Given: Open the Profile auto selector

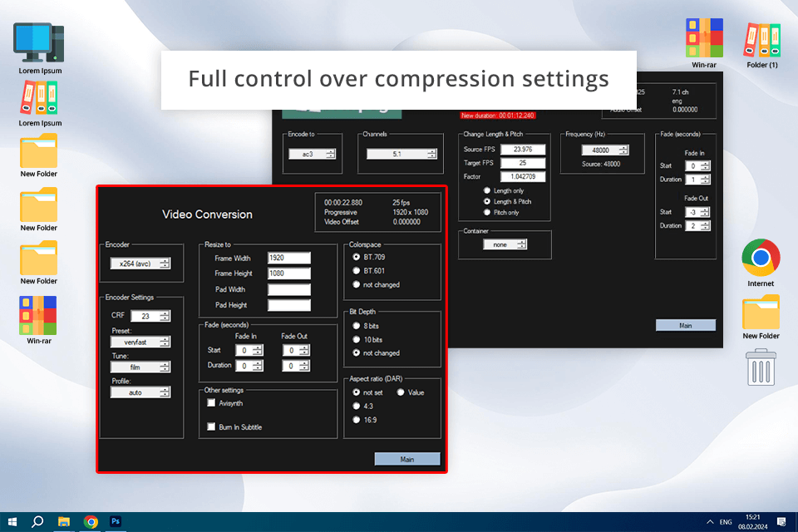Looking at the screenshot, I should (x=140, y=392).
